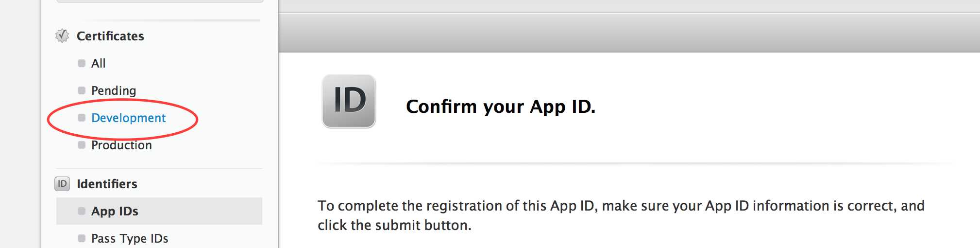Select App IDs in the sidebar
Viewport: 980px width, 248px height.
click(115, 211)
